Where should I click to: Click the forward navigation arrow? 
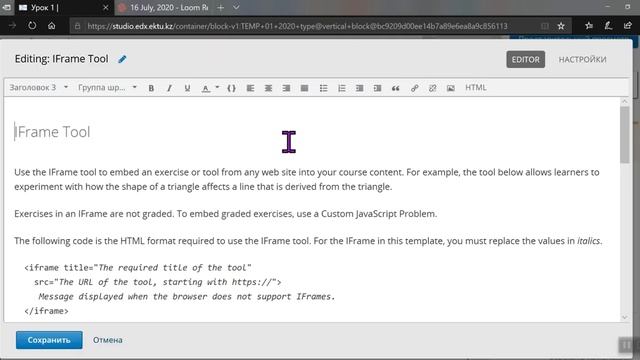(12, 26)
